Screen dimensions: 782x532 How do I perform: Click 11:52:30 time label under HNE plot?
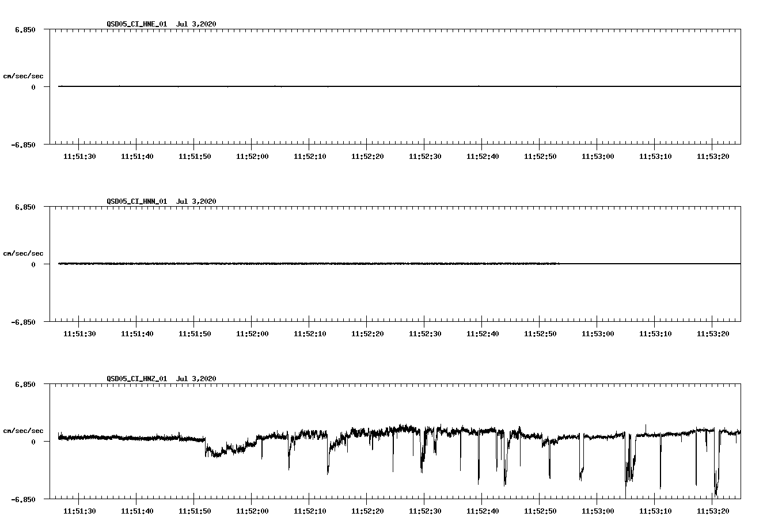[425, 157]
